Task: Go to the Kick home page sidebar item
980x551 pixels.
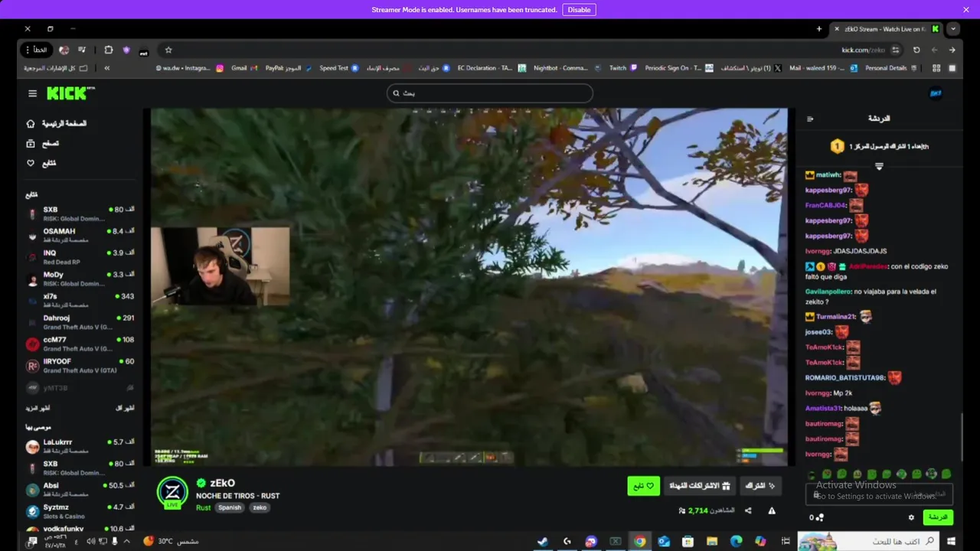Action: click(57, 123)
